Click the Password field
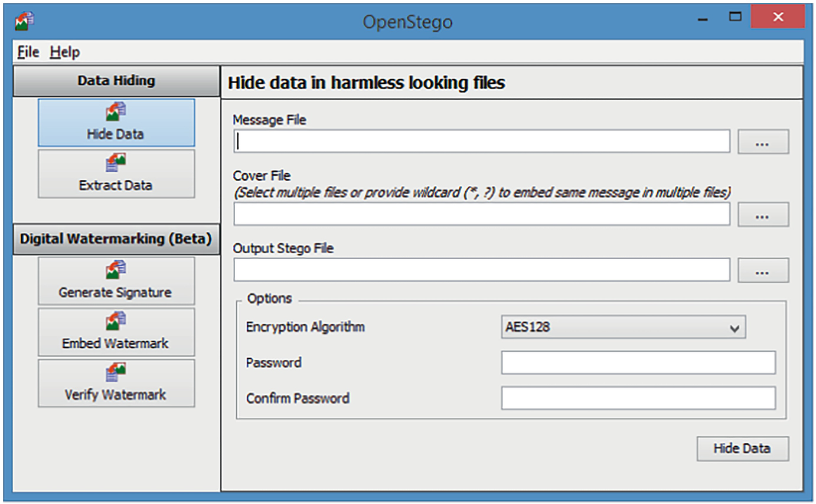Screen dimensions: 816x504 tap(638, 362)
